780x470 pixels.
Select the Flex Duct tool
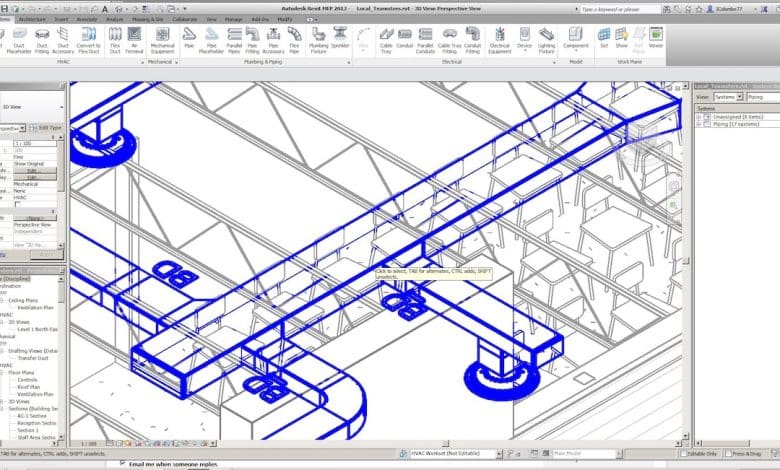point(115,41)
